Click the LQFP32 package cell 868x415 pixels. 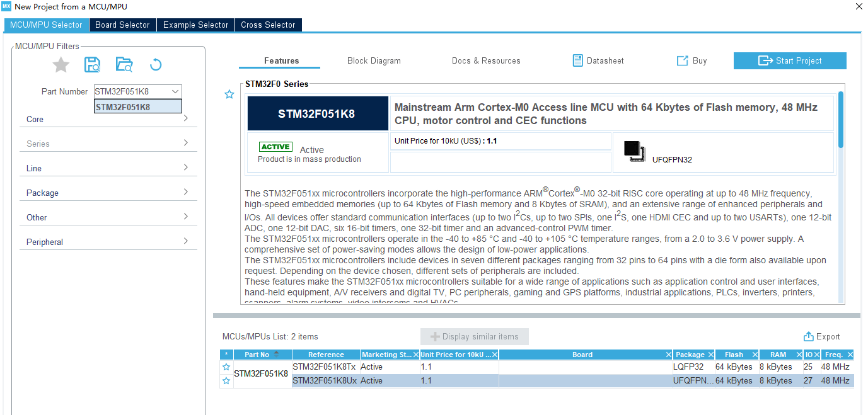click(x=693, y=367)
